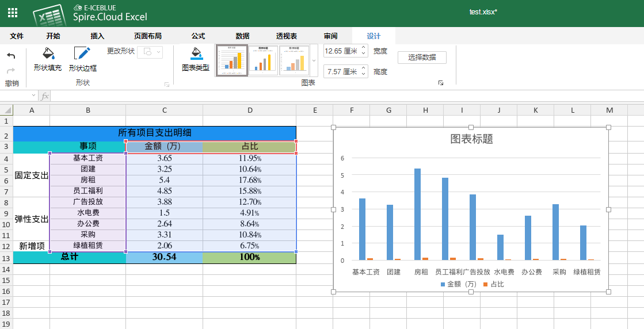Switch to the 开始 tab
The height and width of the screenshot is (329, 644).
(53, 36)
